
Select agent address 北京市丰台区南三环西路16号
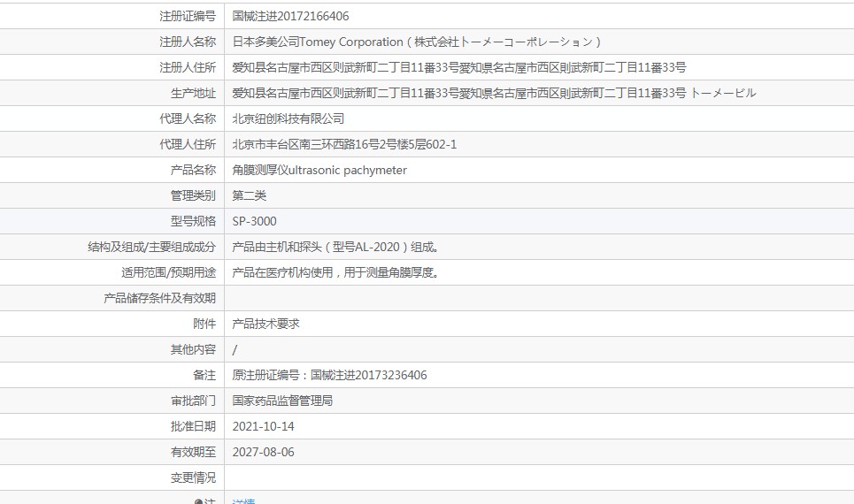344,144
